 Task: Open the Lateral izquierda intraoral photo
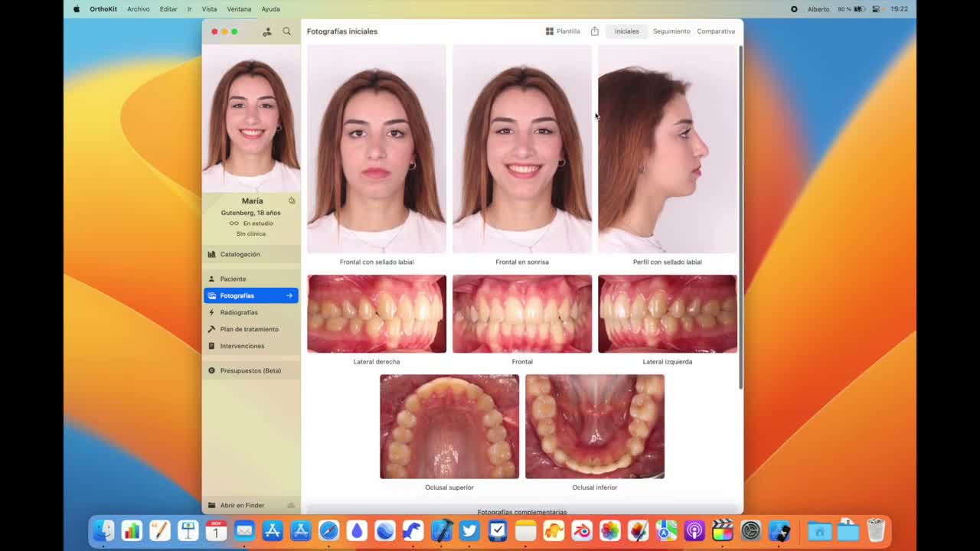668,314
